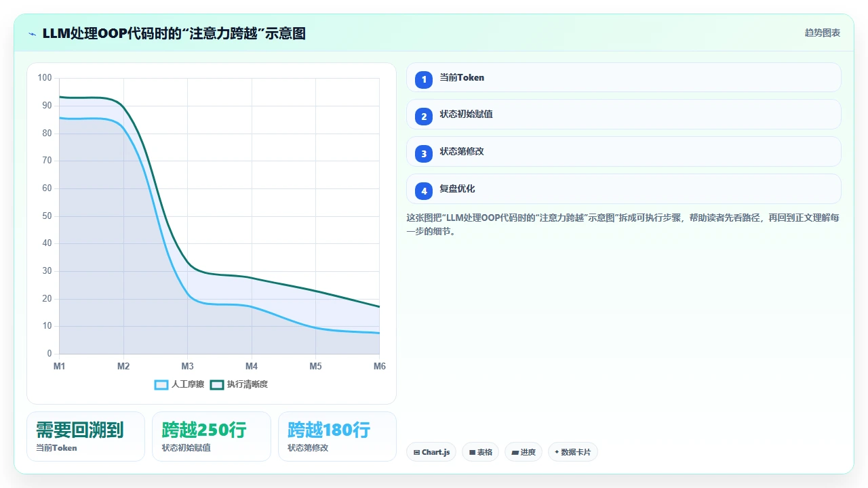
Task: Open the 状态初始赋值 step row
Action: click(x=624, y=114)
